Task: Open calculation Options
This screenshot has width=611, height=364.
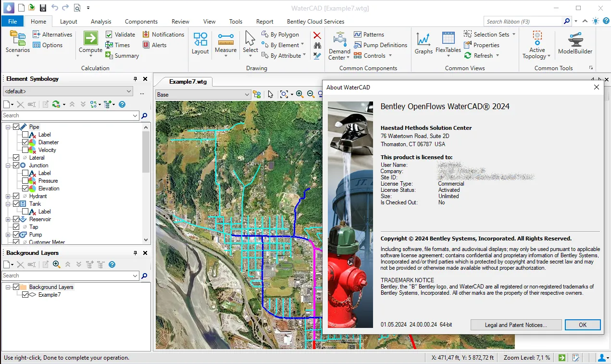Action: point(48,45)
